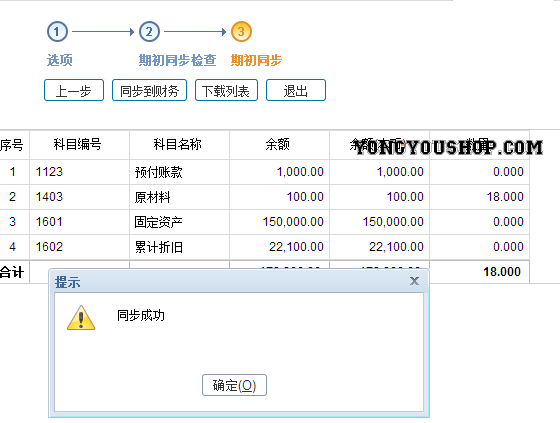Click the warning triangle icon in dialog
Screen dimensions: 560x423
pos(81,318)
